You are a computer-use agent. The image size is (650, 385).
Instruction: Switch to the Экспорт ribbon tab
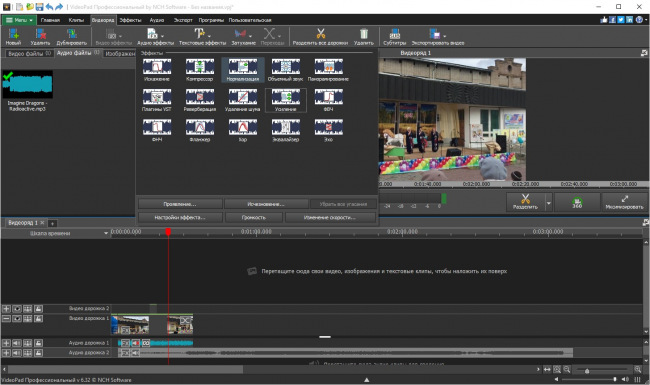(183, 20)
